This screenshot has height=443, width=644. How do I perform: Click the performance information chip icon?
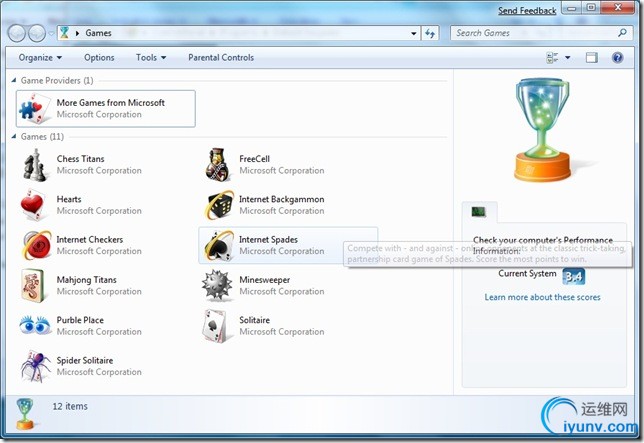point(478,212)
